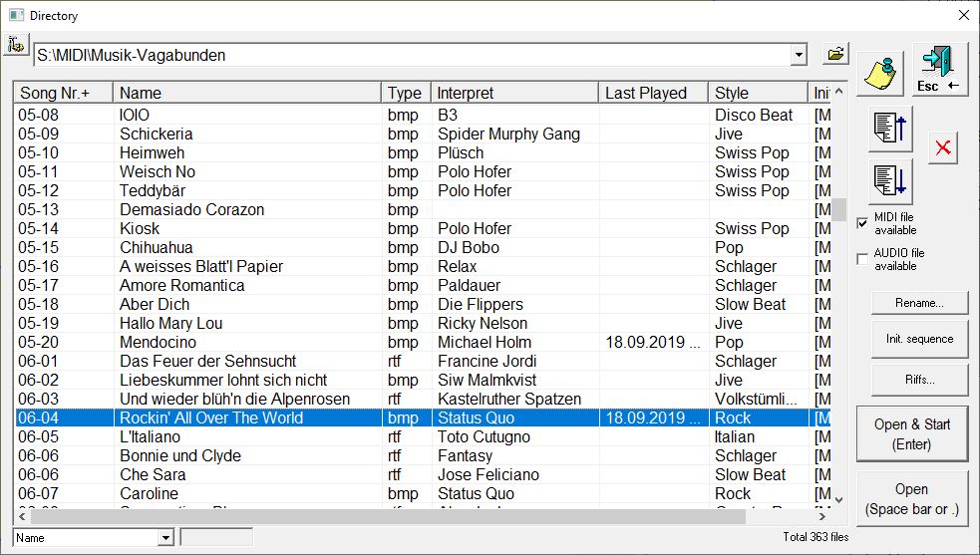Select song Schickeria
980x555 pixels.
[157, 134]
